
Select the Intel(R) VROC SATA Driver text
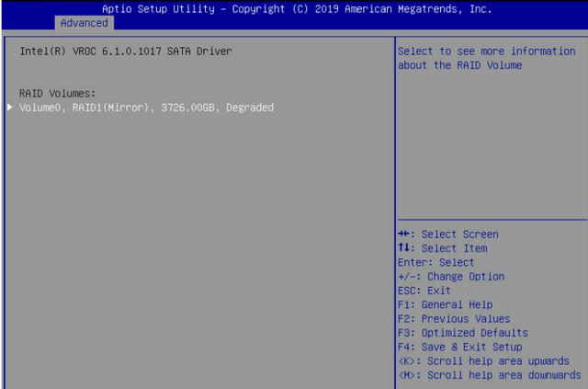(126, 51)
